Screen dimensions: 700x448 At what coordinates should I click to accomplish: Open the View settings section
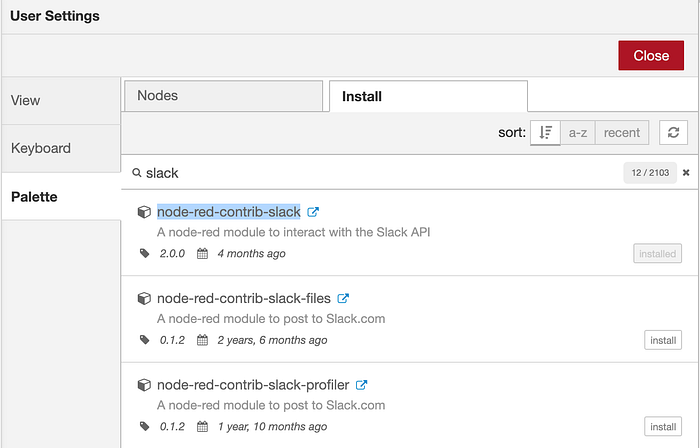coord(61,101)
